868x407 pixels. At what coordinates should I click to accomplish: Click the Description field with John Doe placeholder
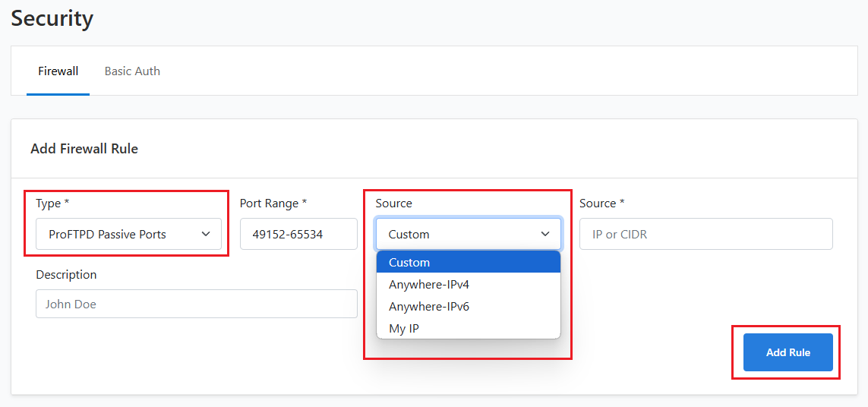(197, 304)
